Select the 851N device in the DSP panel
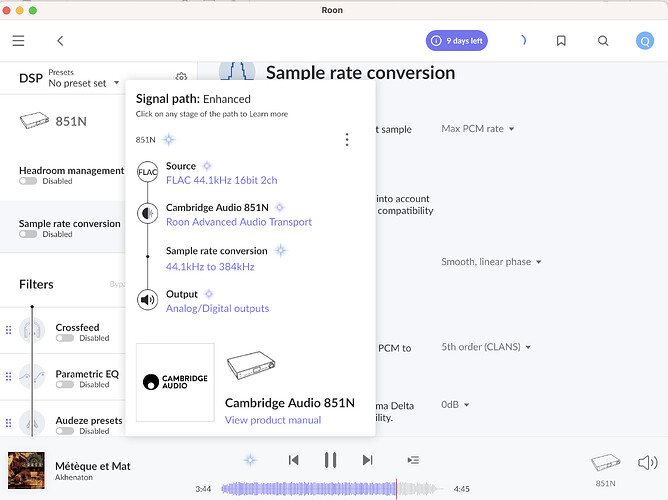 (53, 121)
